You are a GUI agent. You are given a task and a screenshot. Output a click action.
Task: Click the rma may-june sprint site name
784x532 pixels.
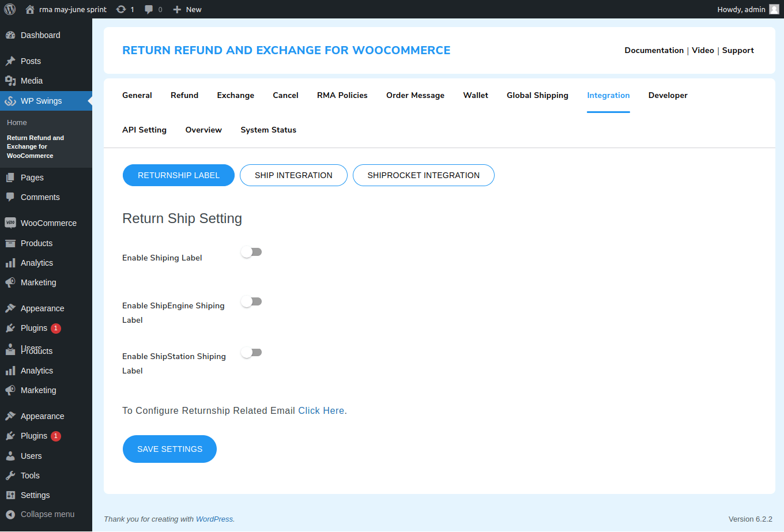(73, 9)
